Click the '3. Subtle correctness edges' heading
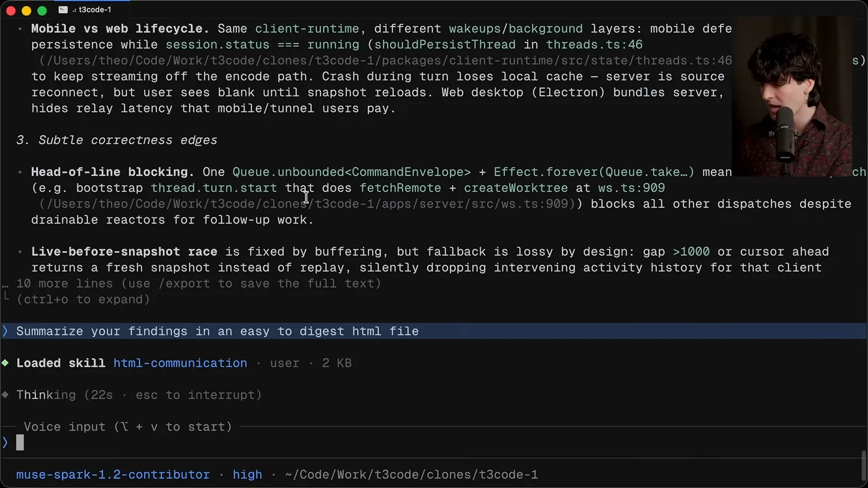The image size is (868, 488). click(117, 140)
